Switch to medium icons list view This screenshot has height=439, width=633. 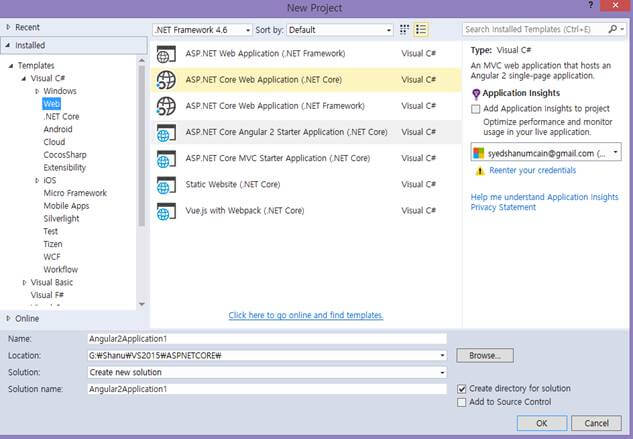(421, 29)
